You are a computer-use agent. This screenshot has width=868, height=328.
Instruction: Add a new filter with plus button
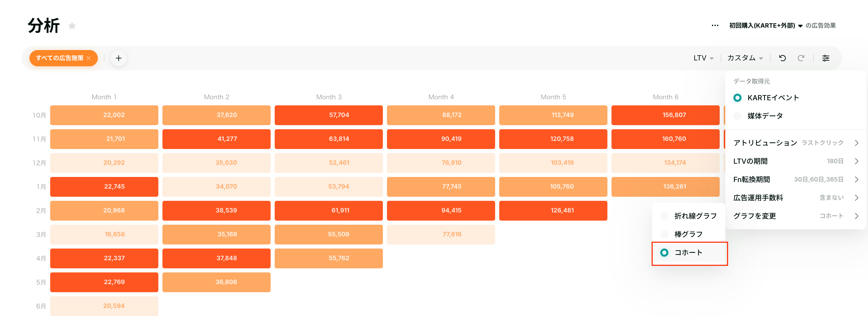(x=119, y=58)
